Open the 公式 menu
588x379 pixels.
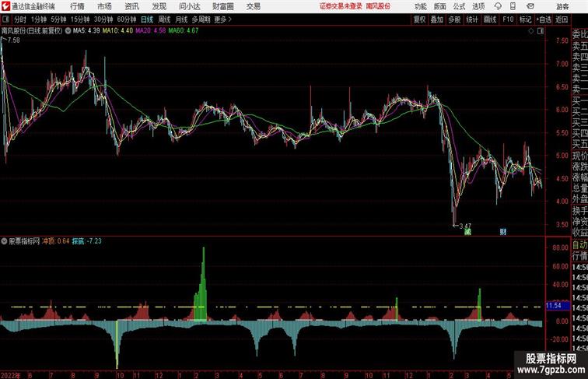pyautogui.click(x=459, y=6)
